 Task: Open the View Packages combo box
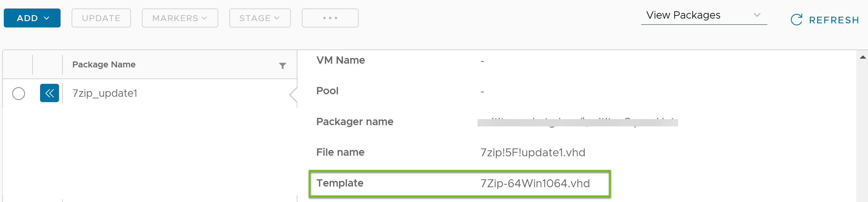click(704, 15)
